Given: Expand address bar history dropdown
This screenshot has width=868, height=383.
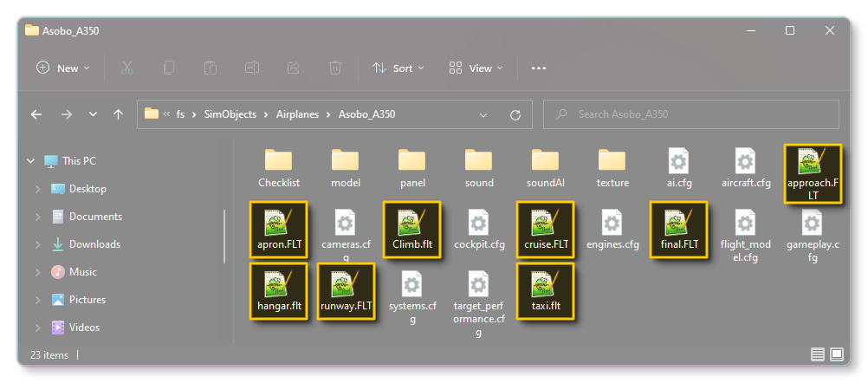Looking at the screenshot, I should (x=483, y=115).
